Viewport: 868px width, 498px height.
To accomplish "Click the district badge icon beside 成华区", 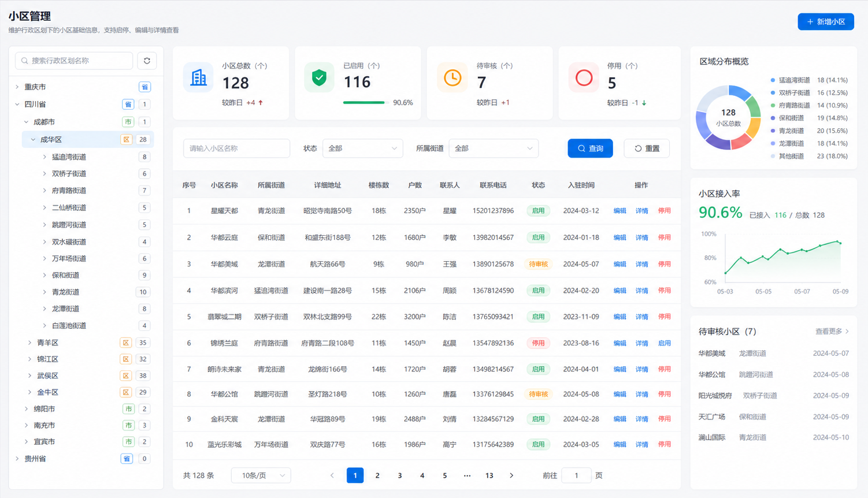I will coord(126,139).
